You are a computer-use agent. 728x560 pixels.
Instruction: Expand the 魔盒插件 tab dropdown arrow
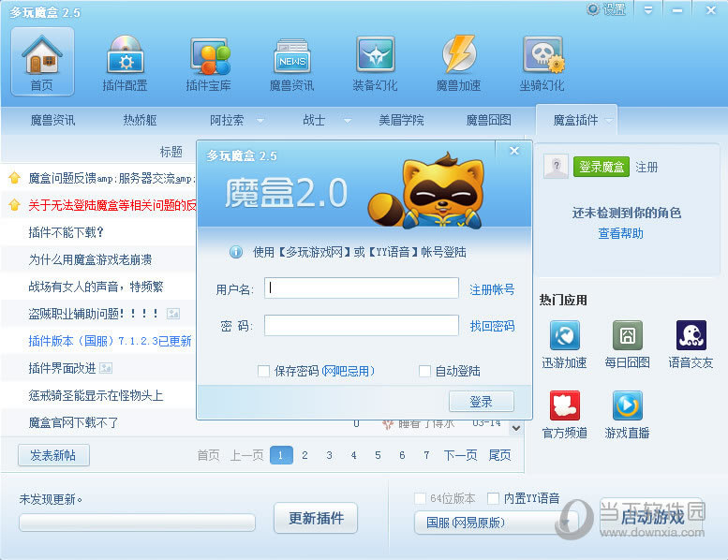pos(609,121)
